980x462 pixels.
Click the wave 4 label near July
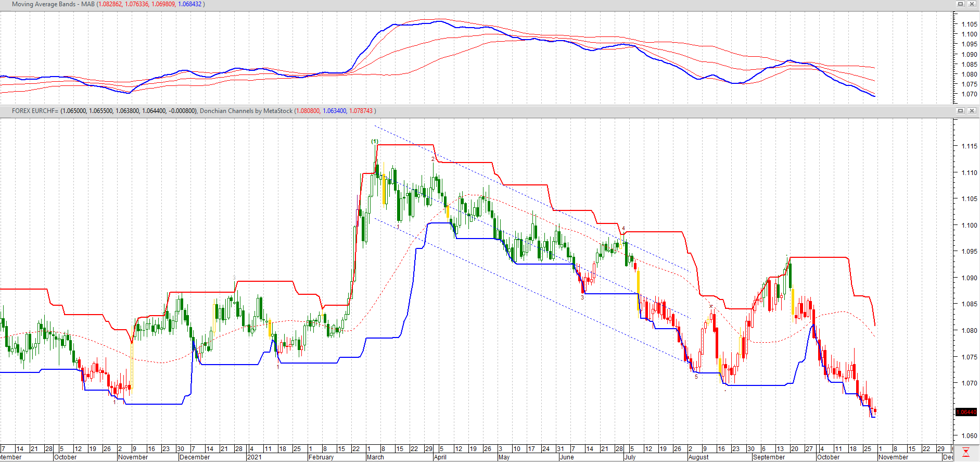click(x=623, y=229)
